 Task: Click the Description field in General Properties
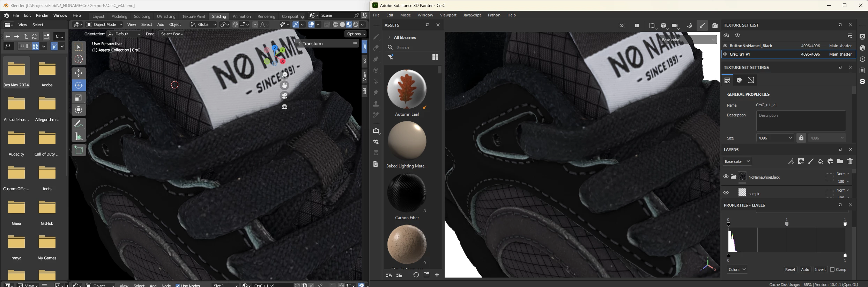pos(801,121)
